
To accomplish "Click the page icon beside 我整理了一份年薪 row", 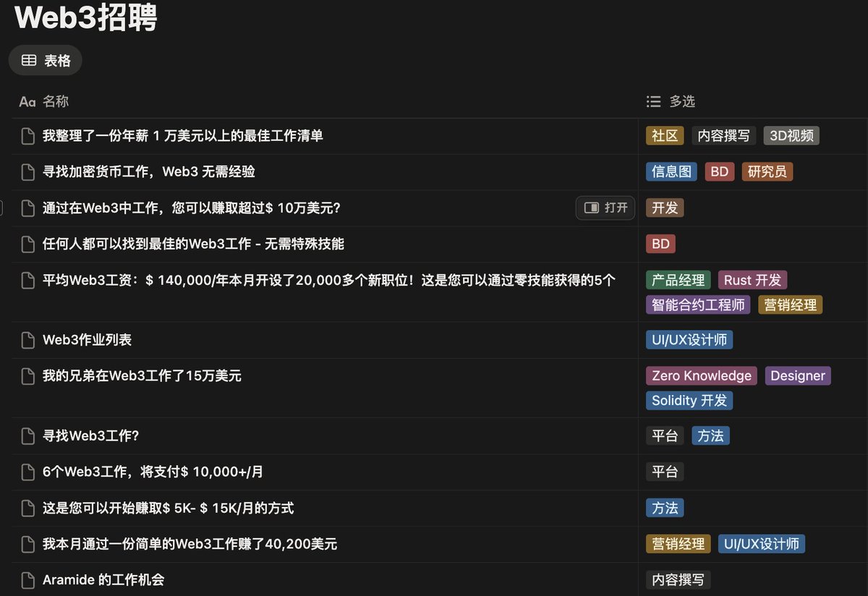I will 27,135.
